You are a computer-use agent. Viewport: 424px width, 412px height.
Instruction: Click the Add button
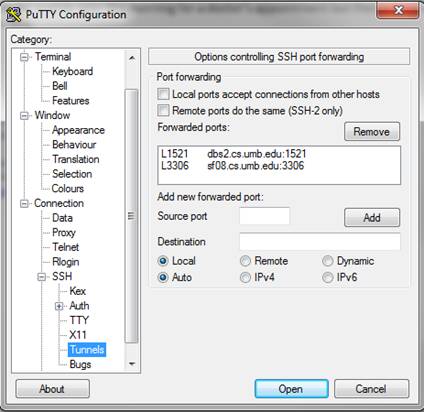372,218
